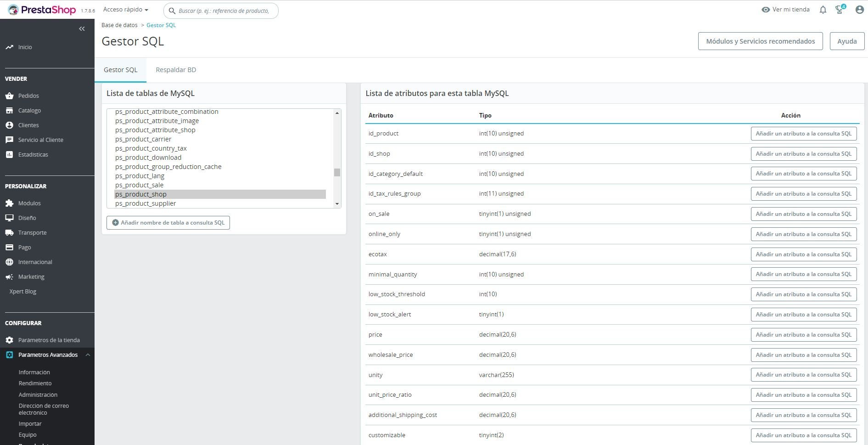Click Añadir nombre de tabla a consulta SQL
The width and height of the screenshot is (868, 445).
coord(168,223)
